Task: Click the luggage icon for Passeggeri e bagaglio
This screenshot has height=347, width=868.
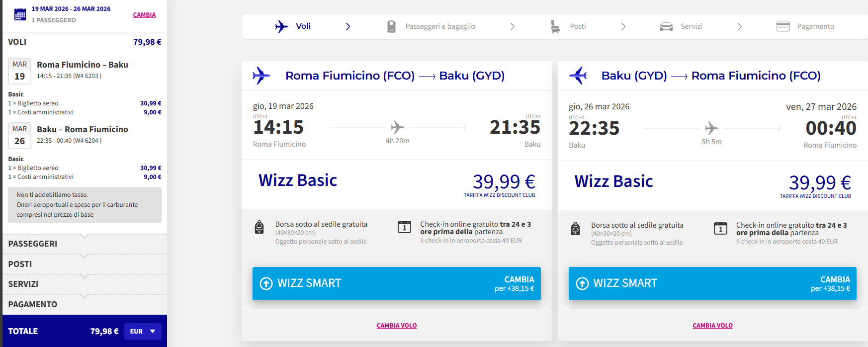Action: click(391, 26)
